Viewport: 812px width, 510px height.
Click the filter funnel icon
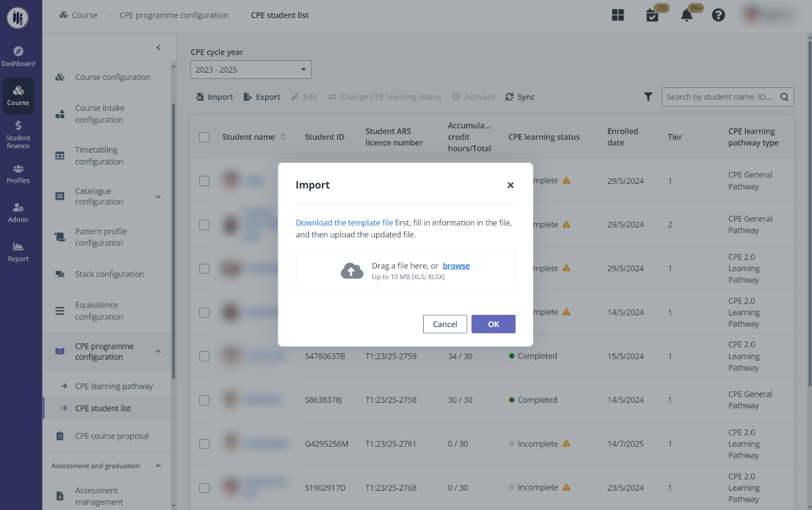[x=648, y=97]
